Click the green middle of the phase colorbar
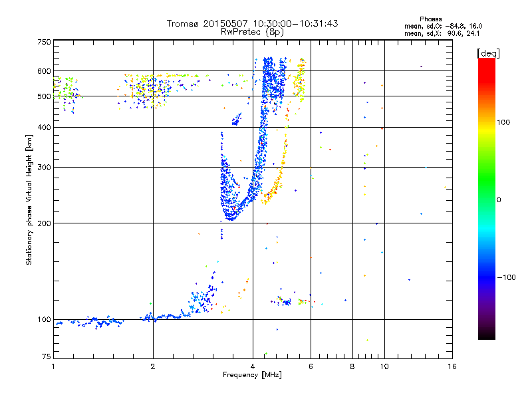Screen dimensions: 532x399 [487, 180]
